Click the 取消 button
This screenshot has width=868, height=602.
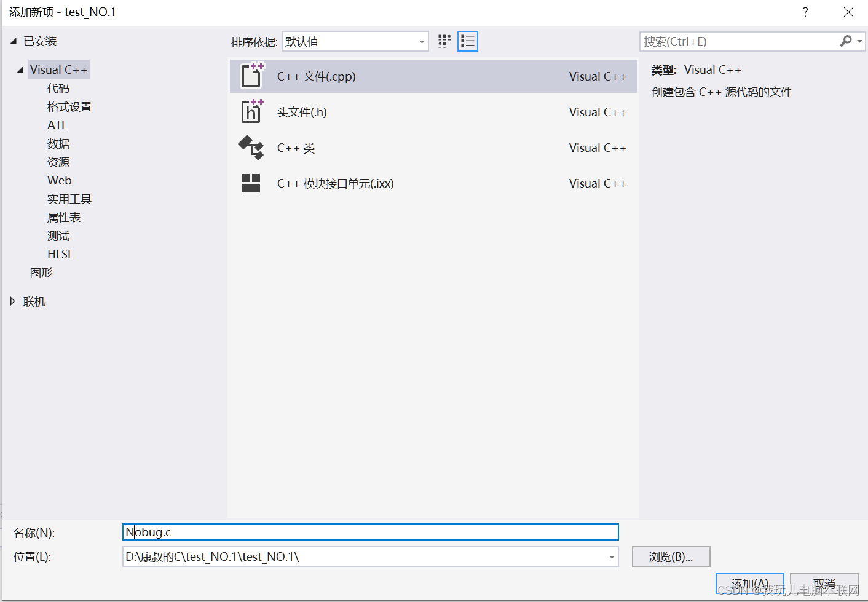pyautogui.click(x=824, y=584)
